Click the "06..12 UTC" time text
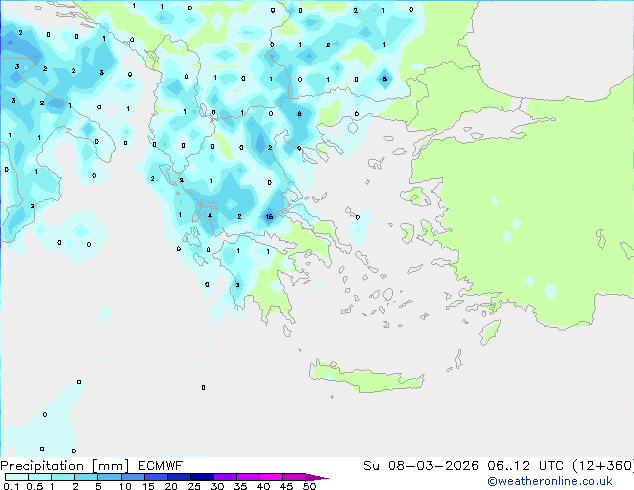Image resolution: width=634 pixels, height=490 pixels. pyautogui.click(x=525, y=466)
